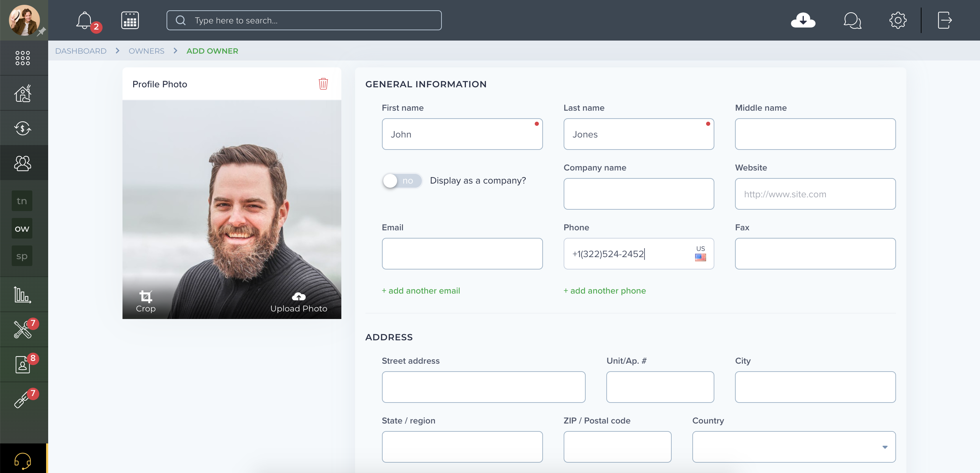The image size is (980, 473).
Task: Open the apps grid menu in sidebar
Action: [x=22, y=58]
